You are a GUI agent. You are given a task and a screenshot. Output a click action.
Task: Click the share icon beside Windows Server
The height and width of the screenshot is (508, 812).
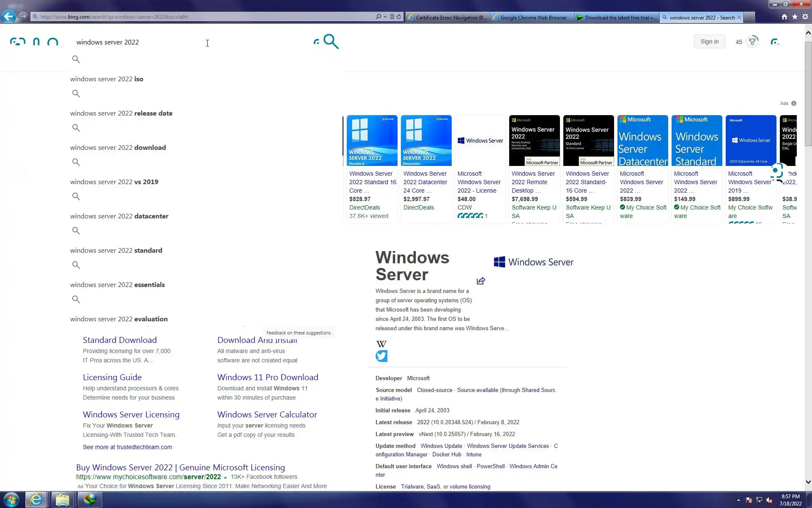coord(481,281)
